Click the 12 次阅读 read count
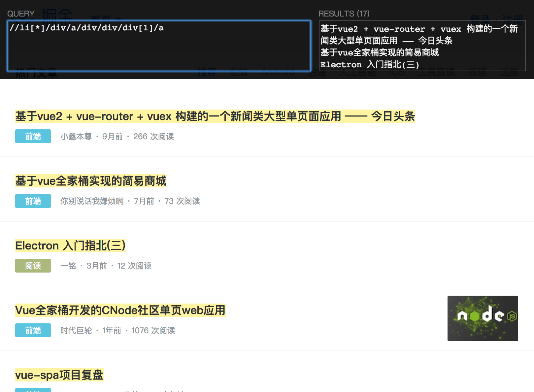Screen dimensions: 534x392 (x=134, y=266)
